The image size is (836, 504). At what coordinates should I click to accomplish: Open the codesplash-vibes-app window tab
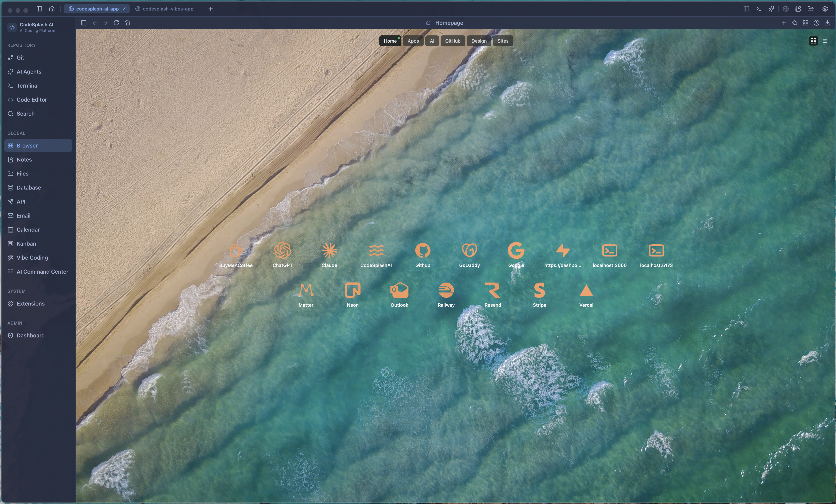pos(168,9)
